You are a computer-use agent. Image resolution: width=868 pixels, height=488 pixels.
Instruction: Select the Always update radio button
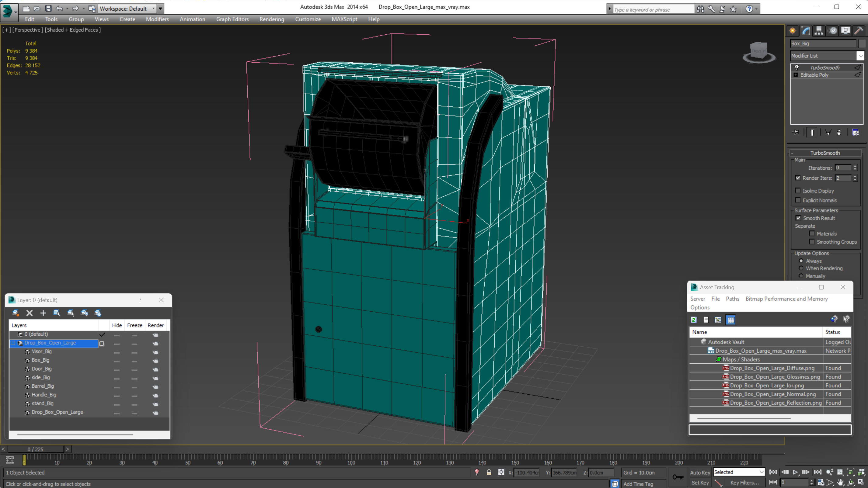801,261
